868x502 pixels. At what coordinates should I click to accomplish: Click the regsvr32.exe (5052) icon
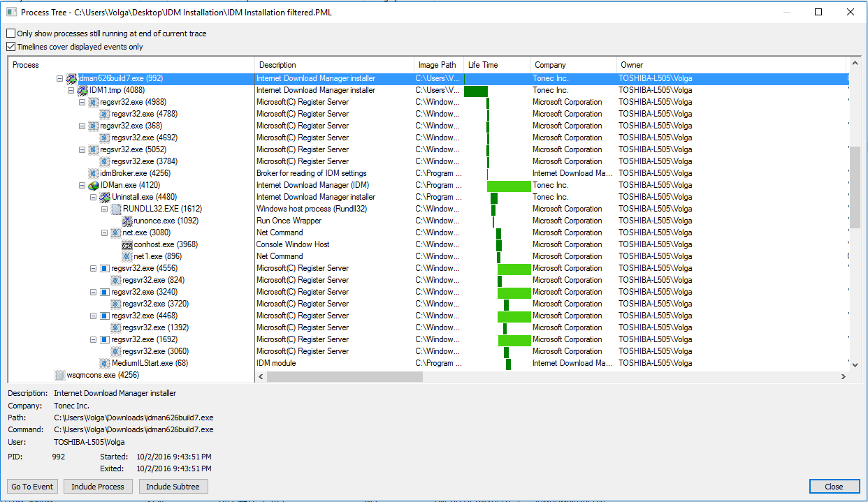(x=94, y=149)
